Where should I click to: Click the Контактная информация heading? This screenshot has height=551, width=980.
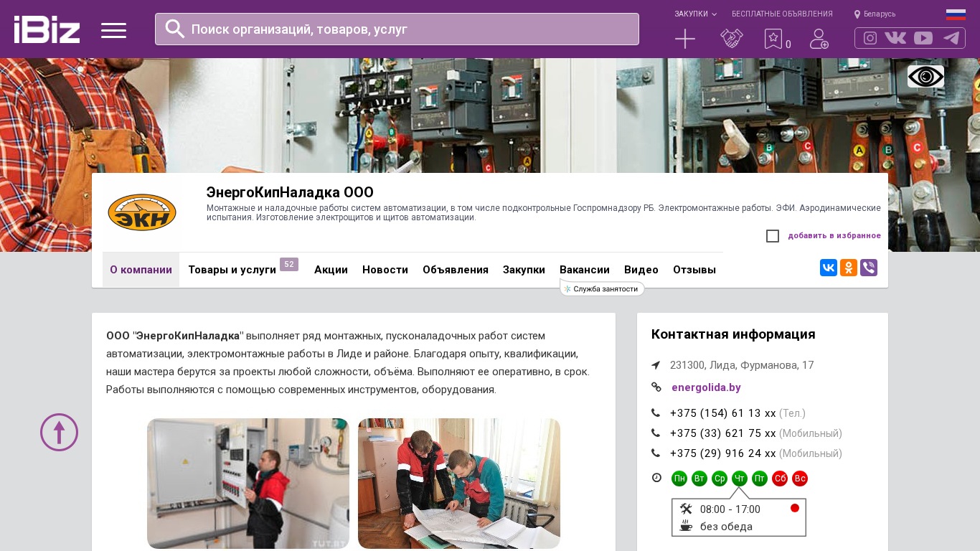(x=733, y=334)
